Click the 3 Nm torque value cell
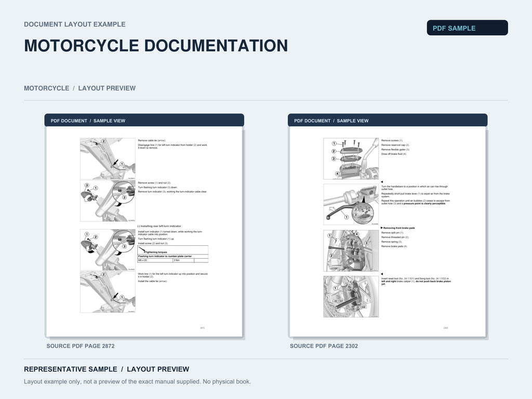Screen dimensions: 532x399 (183, 260)
